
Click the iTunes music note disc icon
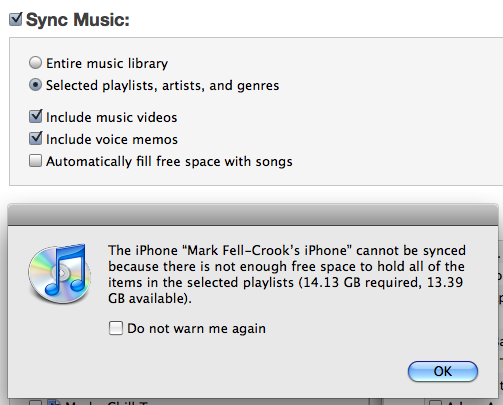59,274
